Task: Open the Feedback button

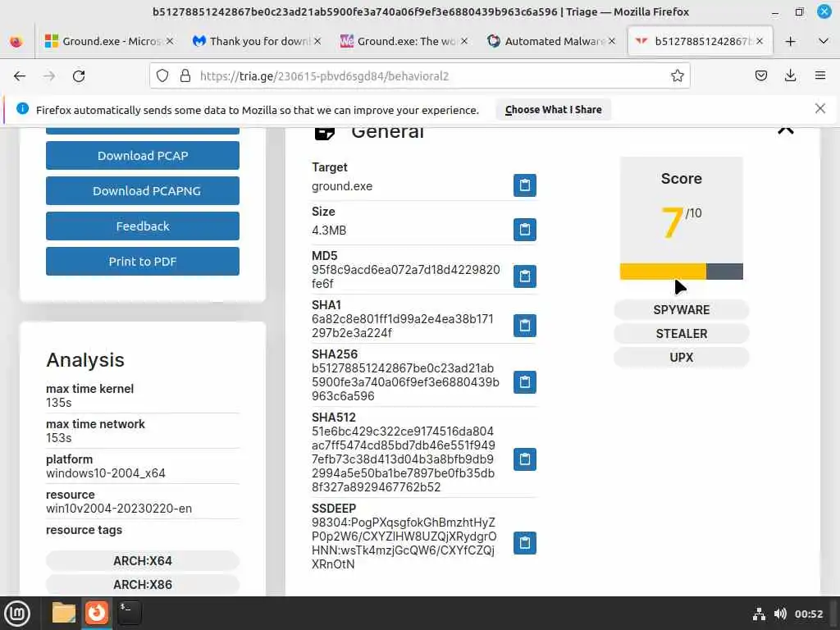Action: point(143,226)
